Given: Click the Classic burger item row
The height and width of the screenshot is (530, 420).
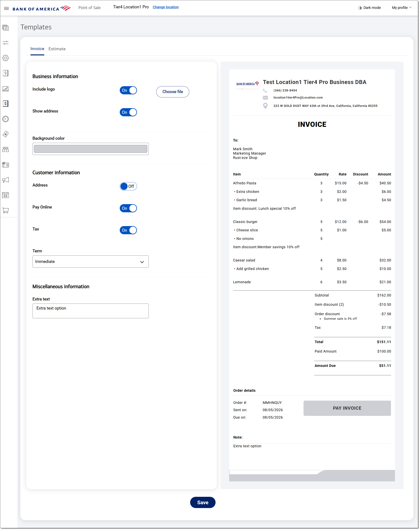Looking at the screenshot, I should [312, 222].
